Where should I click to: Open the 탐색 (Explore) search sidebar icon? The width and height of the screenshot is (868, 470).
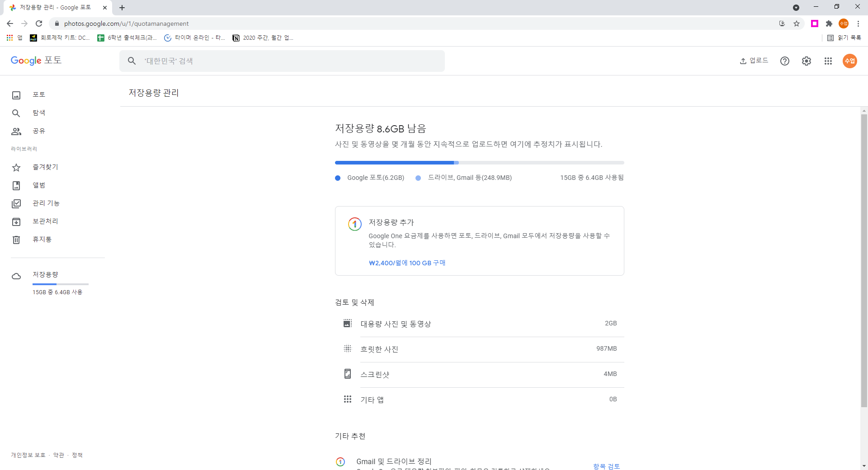(16, 113)
